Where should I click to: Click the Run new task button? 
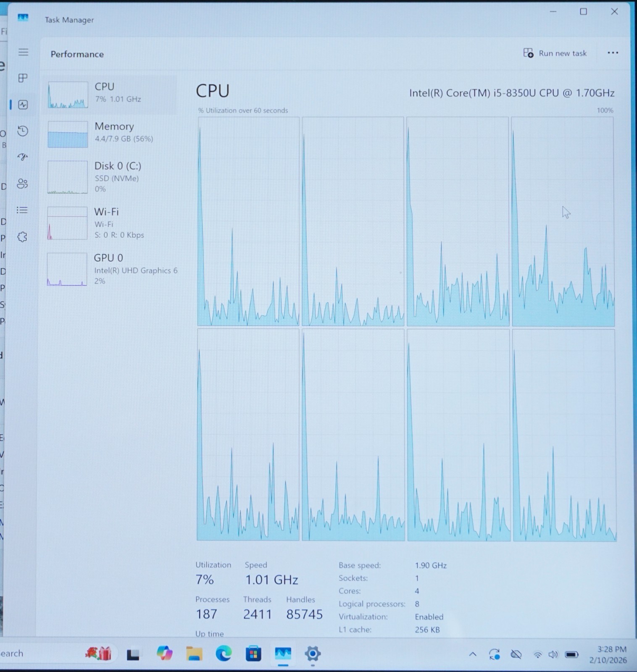pyautogui.click(x=555, y=53)
